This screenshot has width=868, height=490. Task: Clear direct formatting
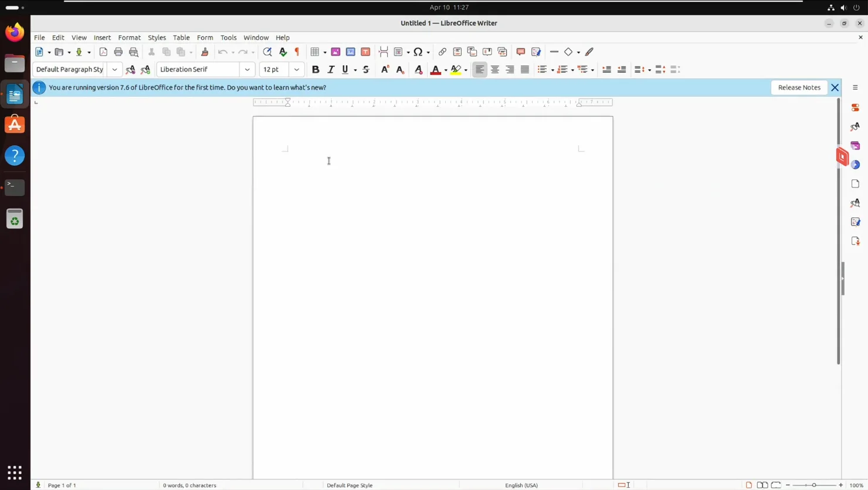click(x=418, y=70)
